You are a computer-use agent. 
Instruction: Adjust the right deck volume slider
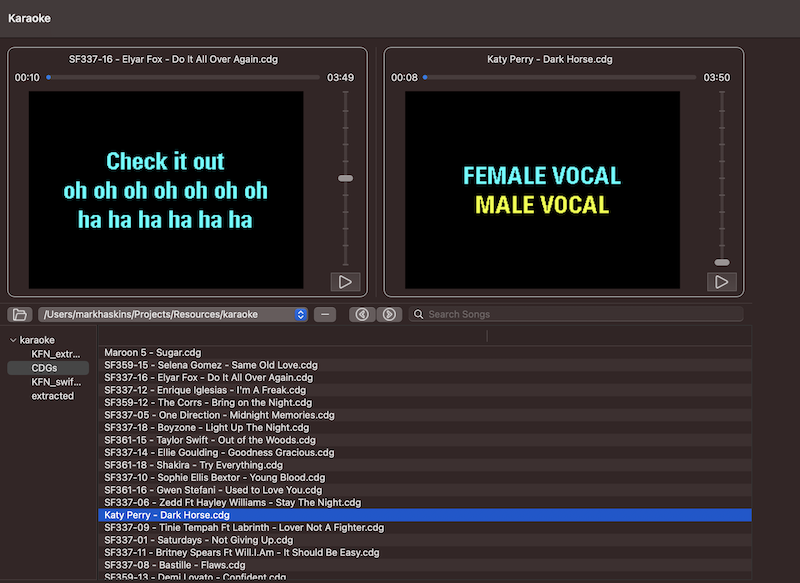click(721, 262)
